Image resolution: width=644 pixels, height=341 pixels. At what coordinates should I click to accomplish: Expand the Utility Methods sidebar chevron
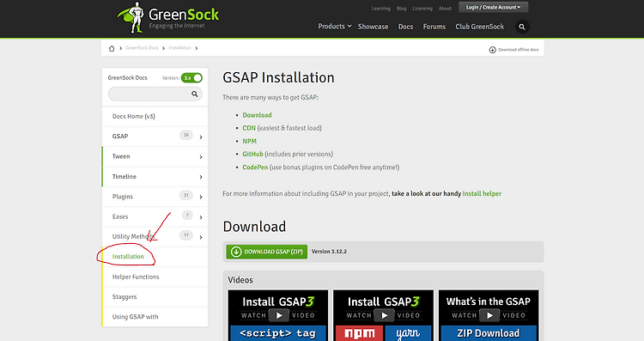tap(201, 237)
